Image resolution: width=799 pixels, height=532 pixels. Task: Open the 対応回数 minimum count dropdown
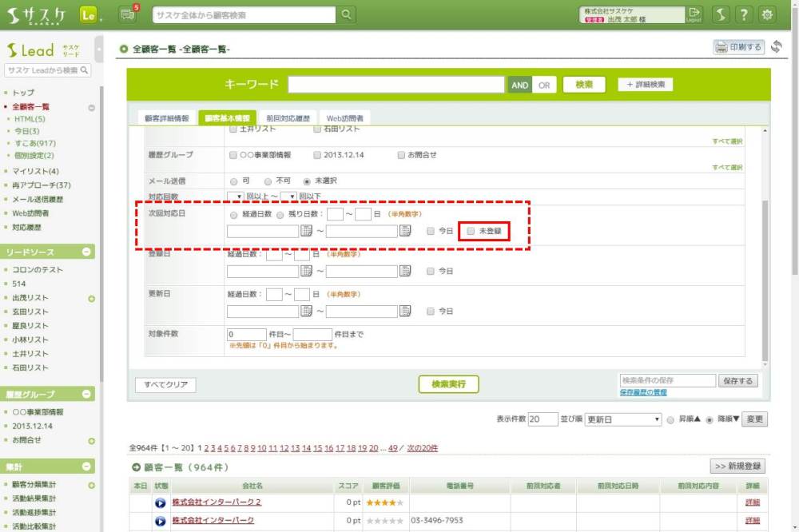235,197
